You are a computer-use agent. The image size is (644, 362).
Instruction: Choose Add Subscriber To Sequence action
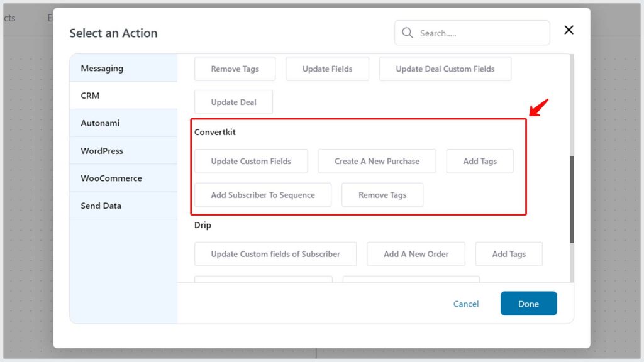point(263,195)
